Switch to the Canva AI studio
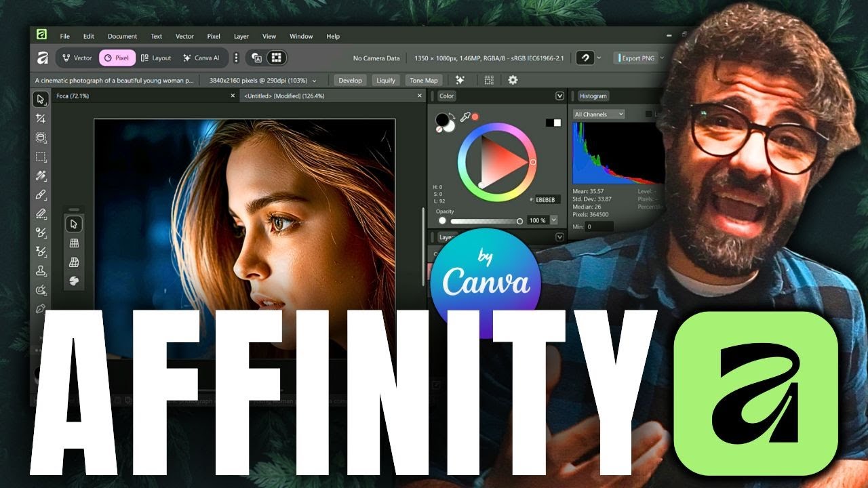The width and height of the screenshot is (868, 488). click(x=201, y=58)
